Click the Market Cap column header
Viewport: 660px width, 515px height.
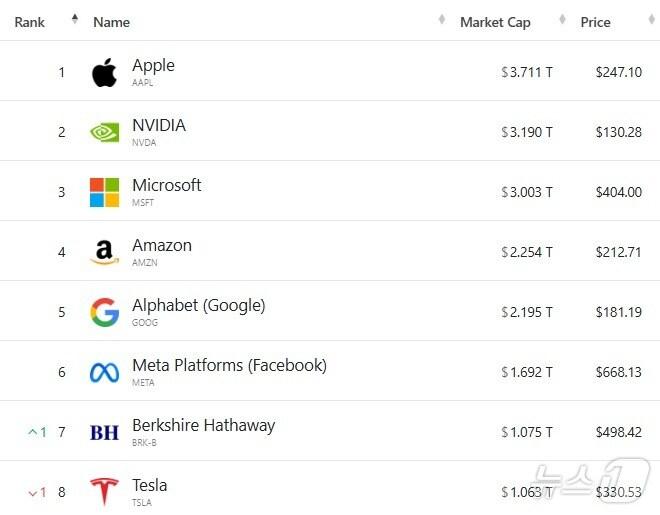tap(495, 22)
